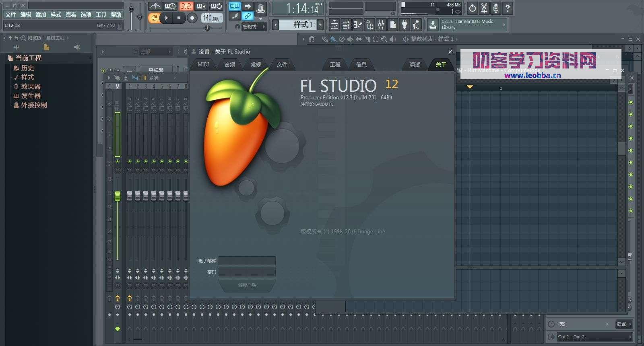The height and width of the screenshot is (346, 644).
Task: Switch to the 工程 settings tab
Action: coord(335,64)
